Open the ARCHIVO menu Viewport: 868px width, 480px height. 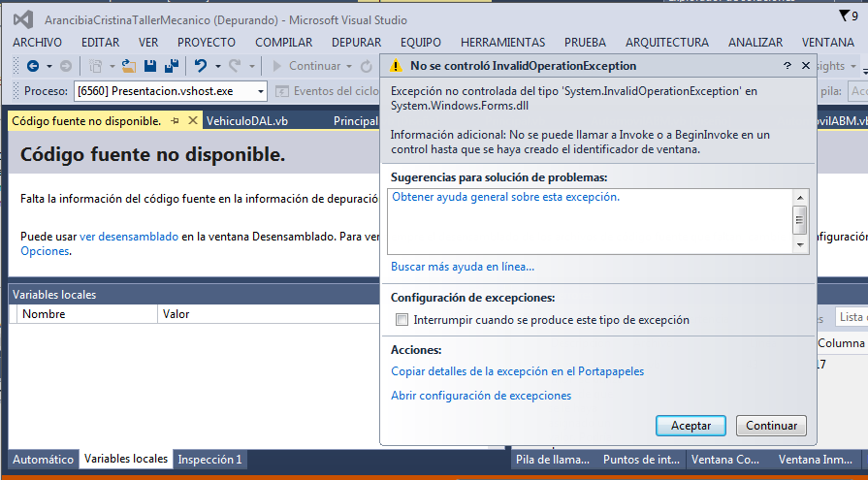pos(37,42)
